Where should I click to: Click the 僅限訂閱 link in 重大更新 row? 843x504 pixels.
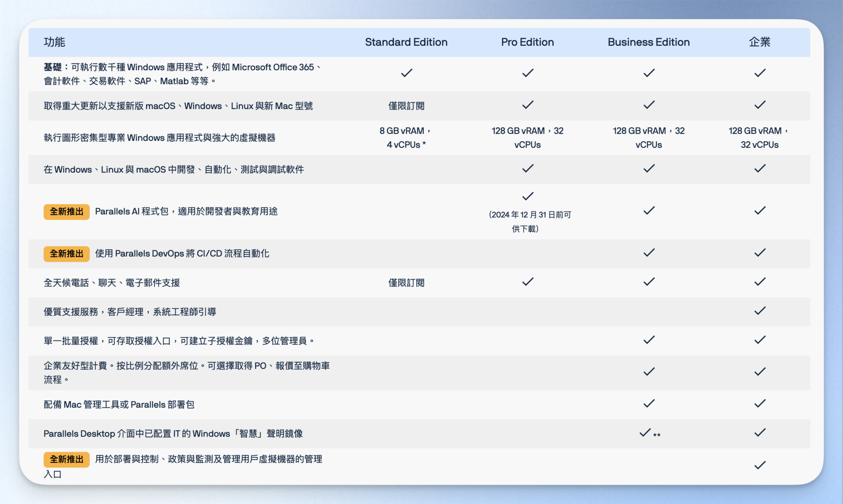click(406, 106)
